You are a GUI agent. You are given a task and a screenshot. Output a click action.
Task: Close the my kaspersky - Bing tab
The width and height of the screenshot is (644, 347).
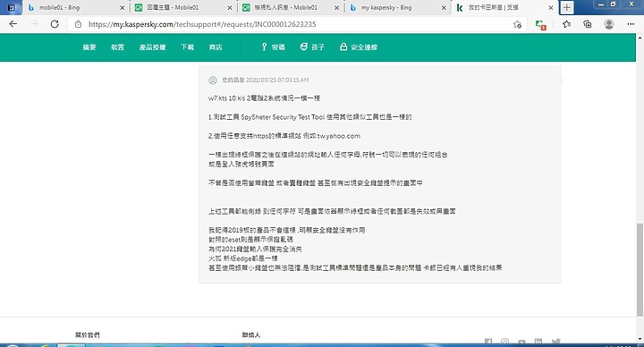pyautogui.click(x=444, y=8)
